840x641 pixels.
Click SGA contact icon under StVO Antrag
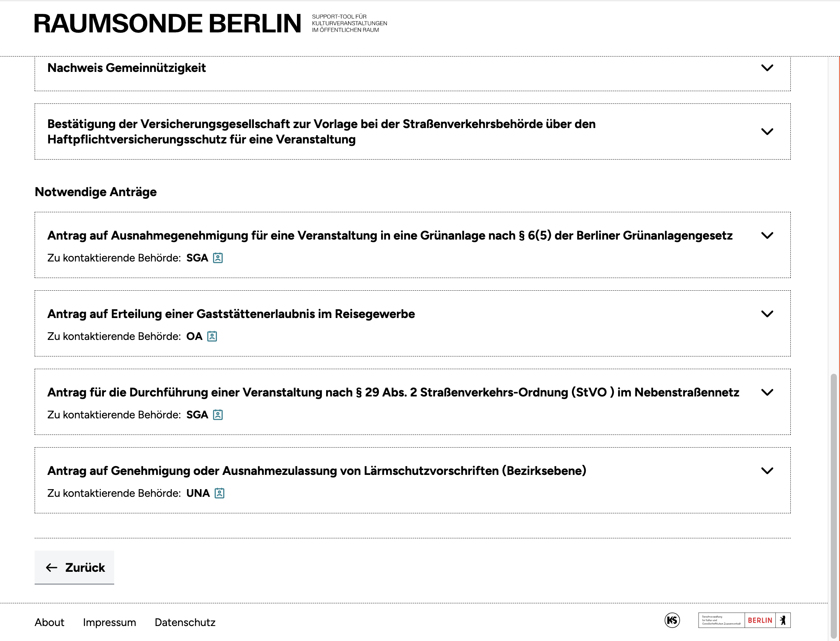pyautogui.click(x=218, y=415)
